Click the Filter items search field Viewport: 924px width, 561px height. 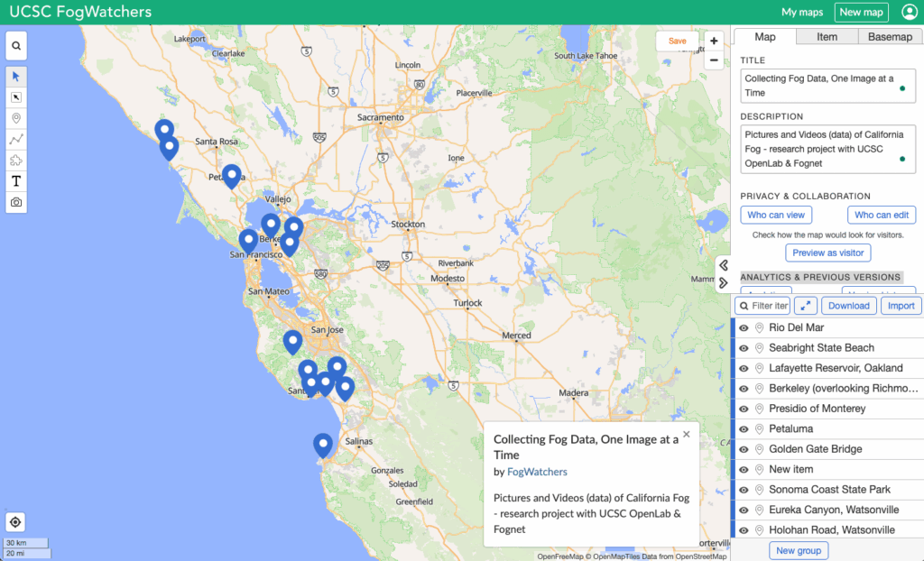click(x=763, y=306)
